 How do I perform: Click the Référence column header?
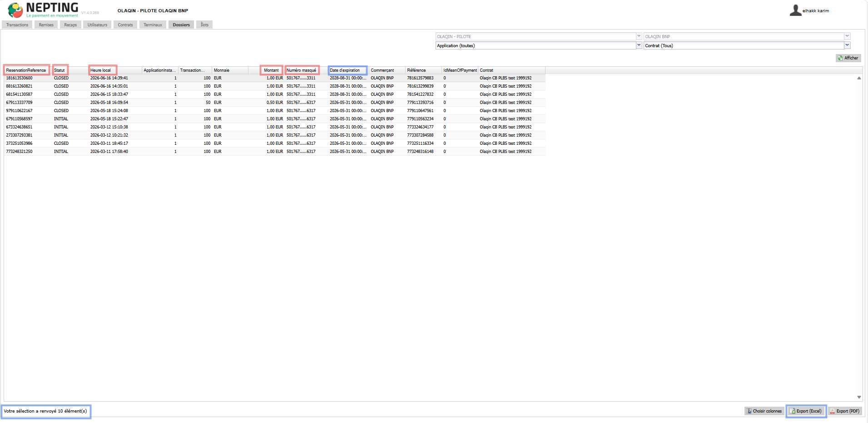423,70
